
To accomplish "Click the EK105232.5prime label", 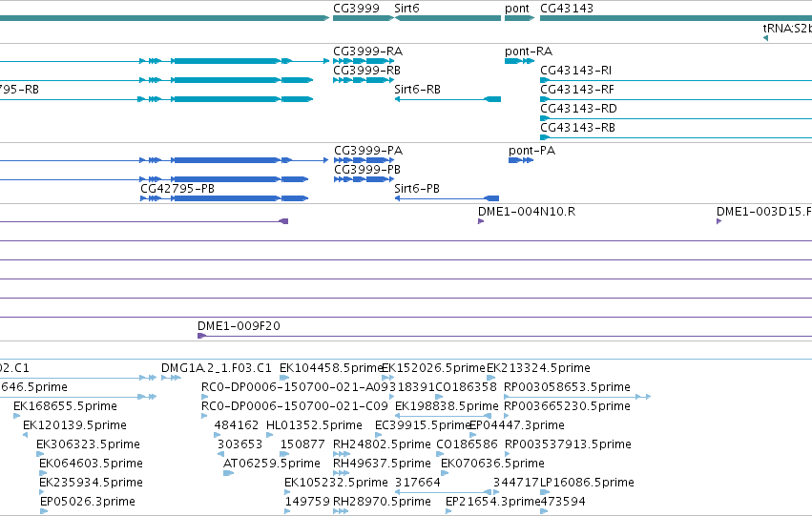I will pos(336,483).
